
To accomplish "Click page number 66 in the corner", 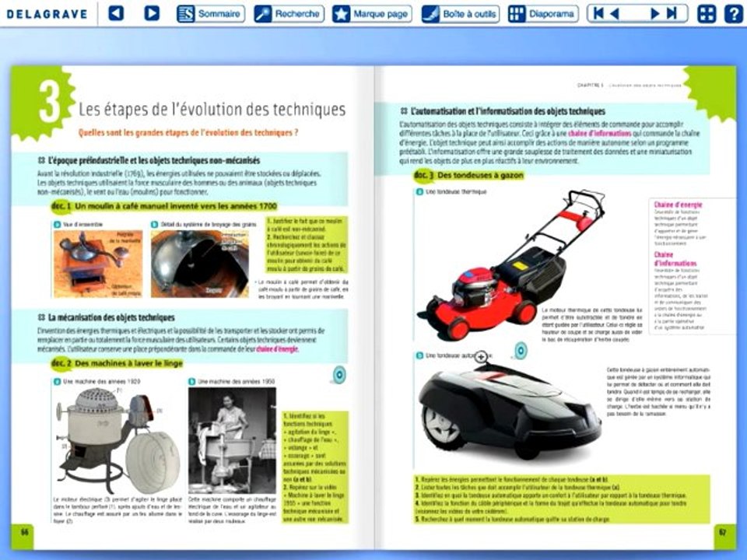I will [24, 532].
